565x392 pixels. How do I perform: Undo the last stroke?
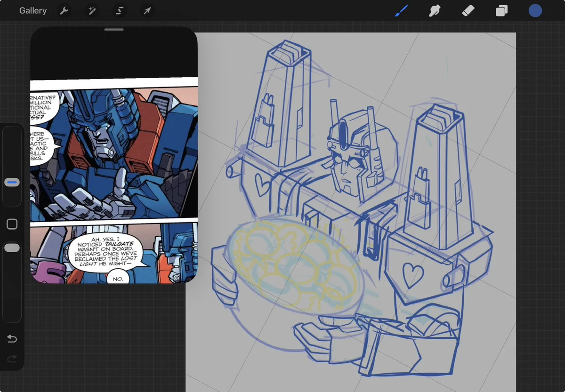(x=12, y=339)
